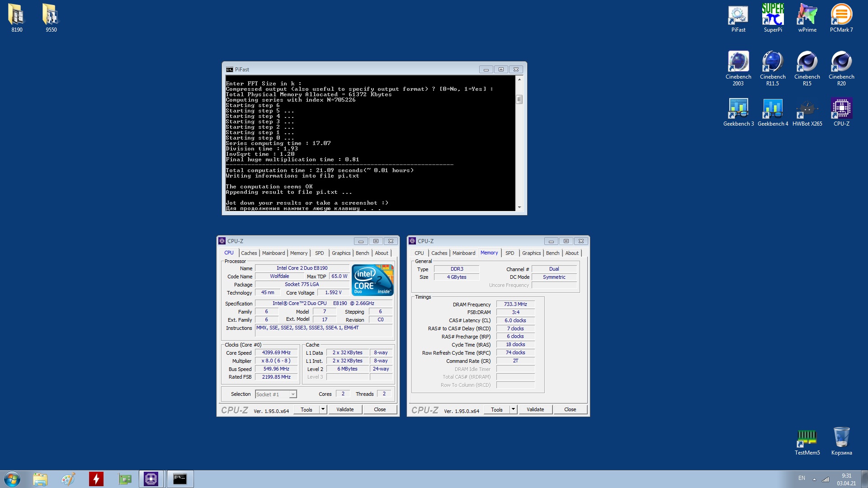Open Bench tab in right CPU-Z
Screen dimensions: 868x488
click(552, 253)
